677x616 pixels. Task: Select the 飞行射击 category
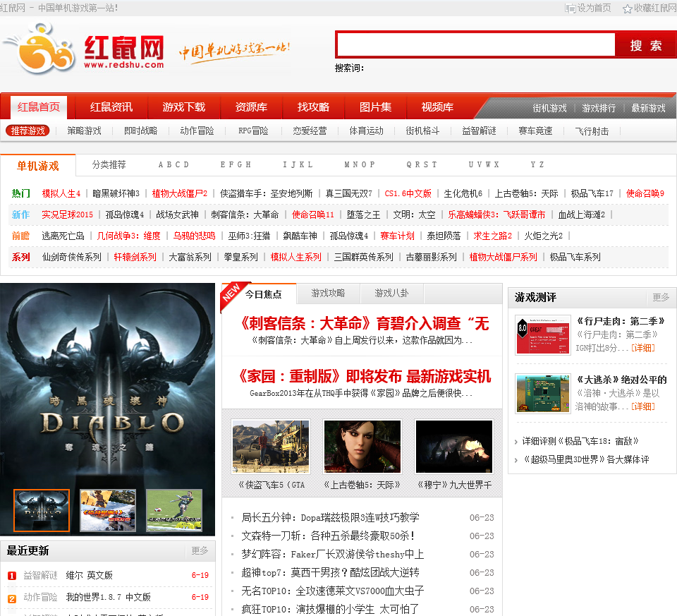coord(592,131)
